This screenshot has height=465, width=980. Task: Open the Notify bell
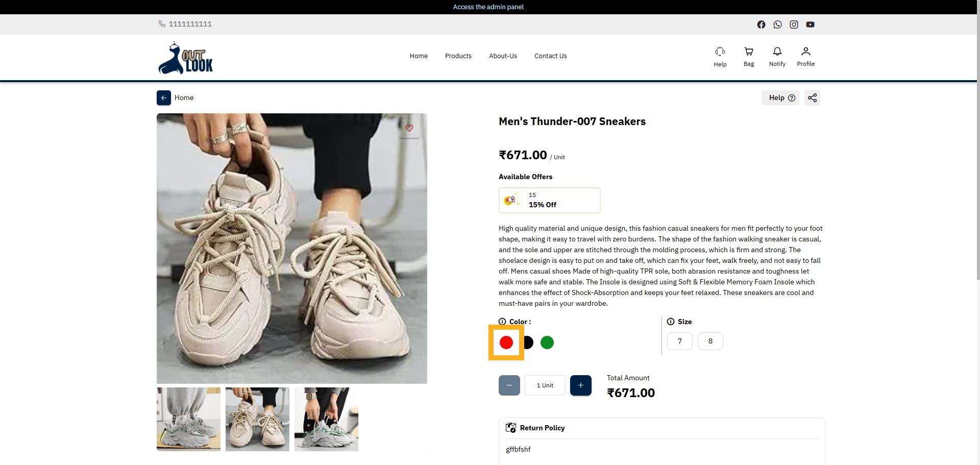[777, 56]
